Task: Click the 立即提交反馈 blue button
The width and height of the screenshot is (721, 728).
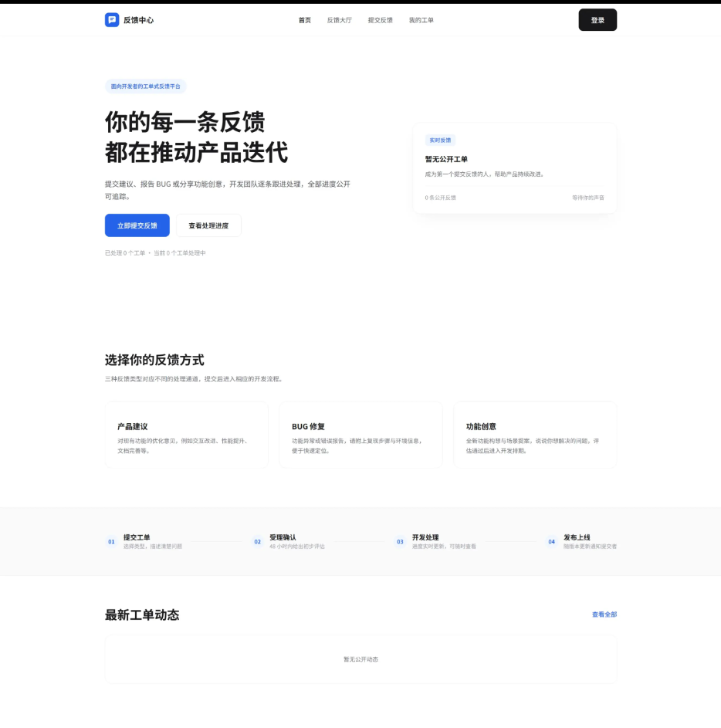Action: coord(137,225)
